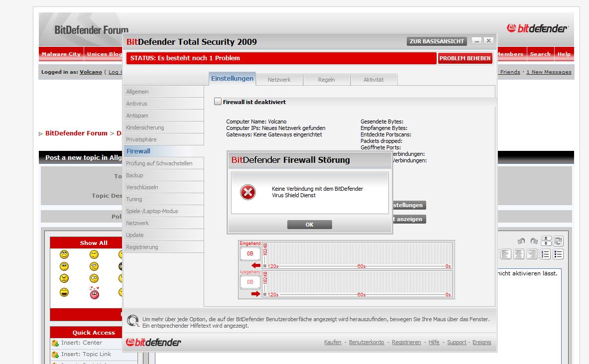Open the Antivirus section in the sidebar

pos(164,104)
